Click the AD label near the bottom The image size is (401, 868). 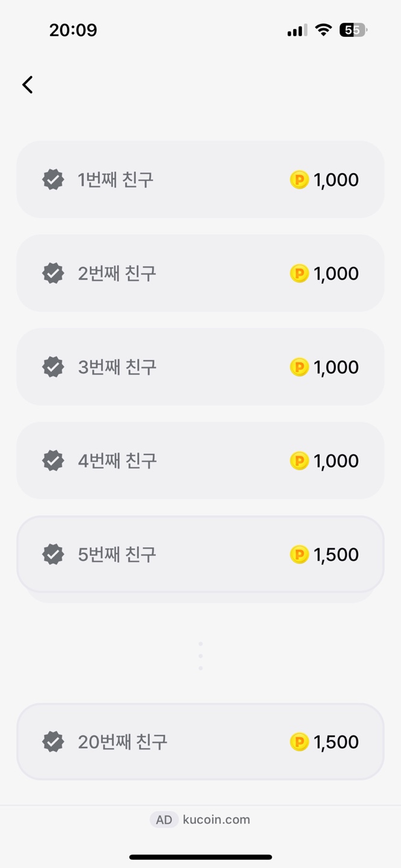163,819
